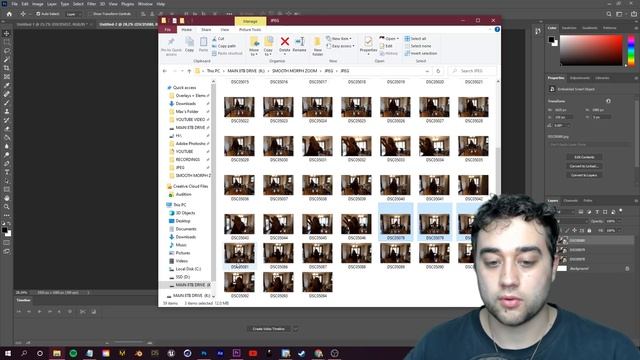Click the Photoshop Home icon
Image resolution: width=640 pixels, height=360 pixels.
[9, 14]
